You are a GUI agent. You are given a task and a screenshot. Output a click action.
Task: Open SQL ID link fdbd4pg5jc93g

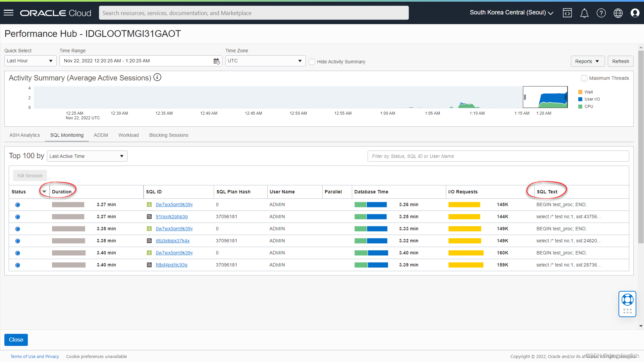(171, 265)
